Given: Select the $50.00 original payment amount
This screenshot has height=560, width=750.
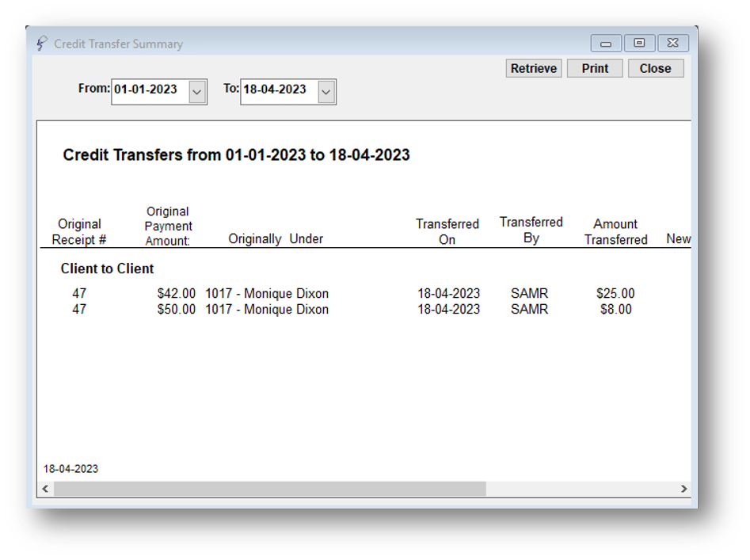Looking at the screenshot, I should [177, 310].
